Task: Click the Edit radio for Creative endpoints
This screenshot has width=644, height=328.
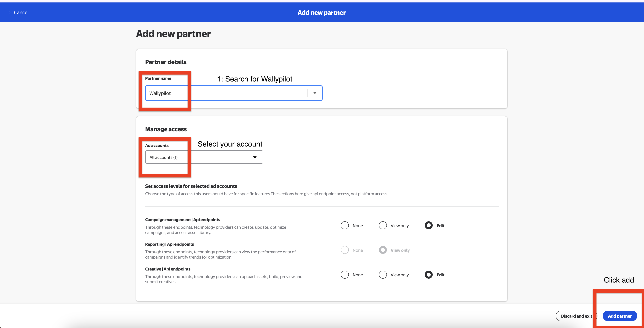Action: pyautogui.click(x=429, y=274)
